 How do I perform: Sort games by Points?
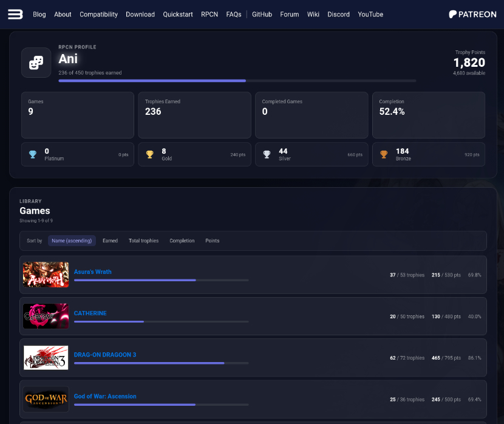[213, 241]
